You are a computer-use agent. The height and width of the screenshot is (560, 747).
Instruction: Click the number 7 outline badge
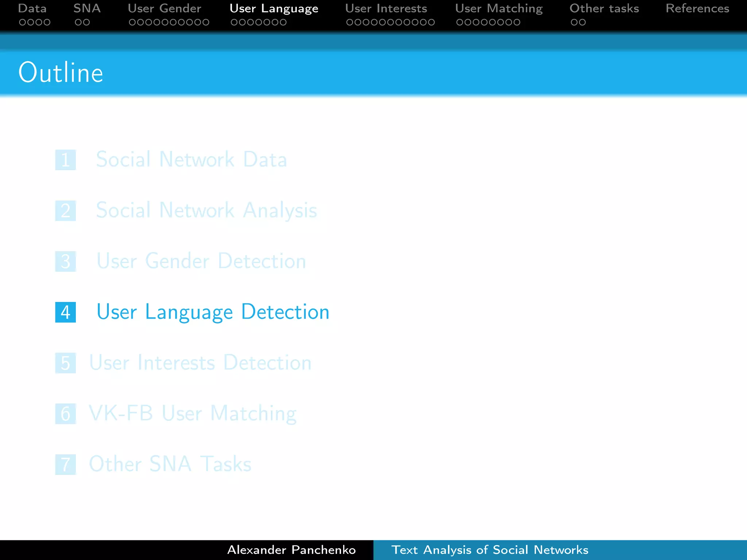click(x=66, y=464)
